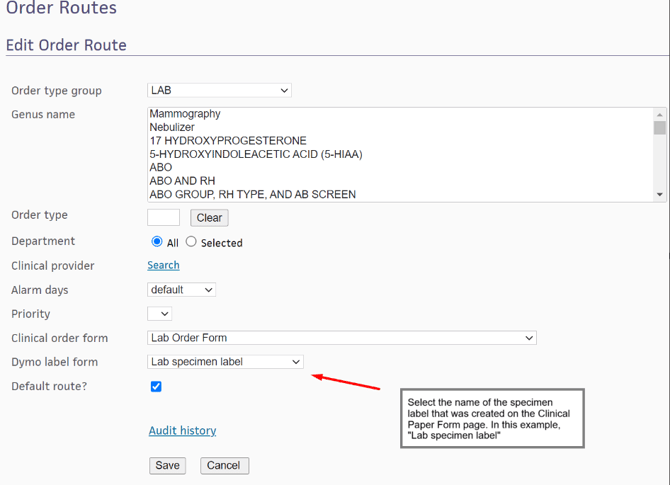Click the genus list scroll up arrow
Screen dimensions: 670x485
point(660,115)
